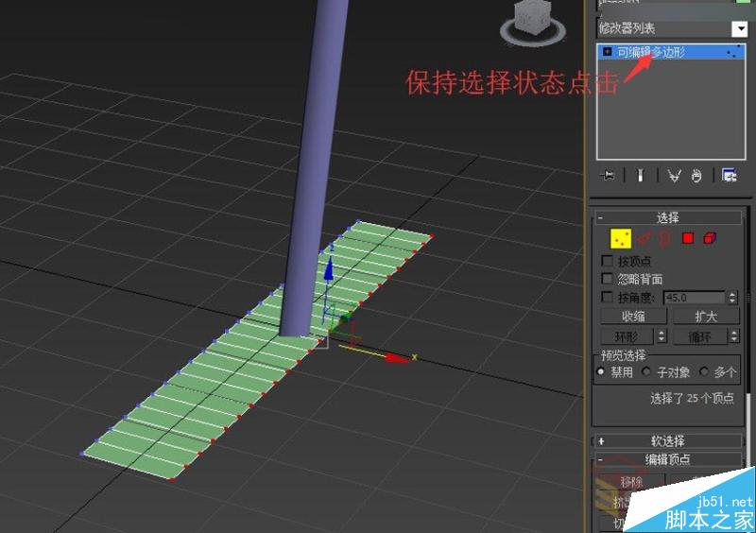Click the 循环 button

coord(700,335)
